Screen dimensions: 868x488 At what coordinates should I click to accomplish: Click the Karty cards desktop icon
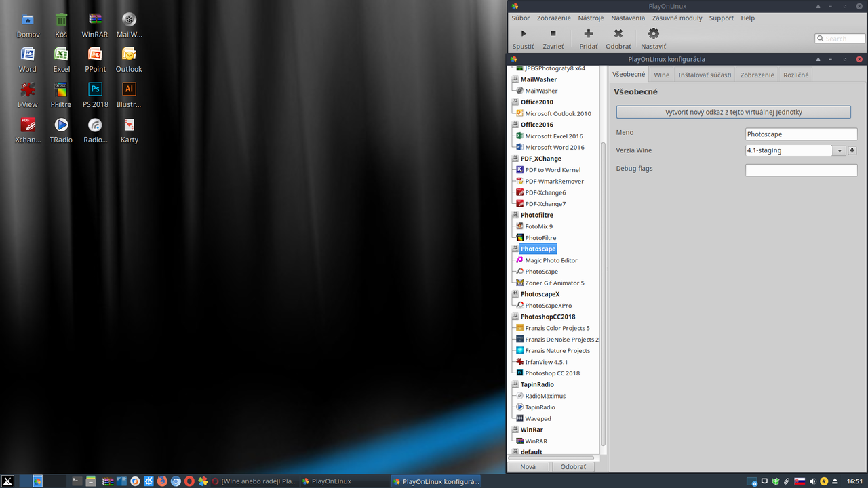coord(129,125)
